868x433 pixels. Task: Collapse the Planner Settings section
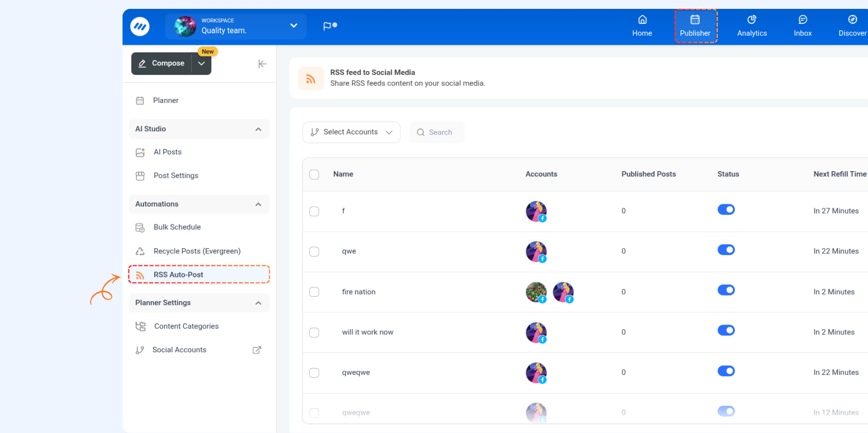point(258,303)
